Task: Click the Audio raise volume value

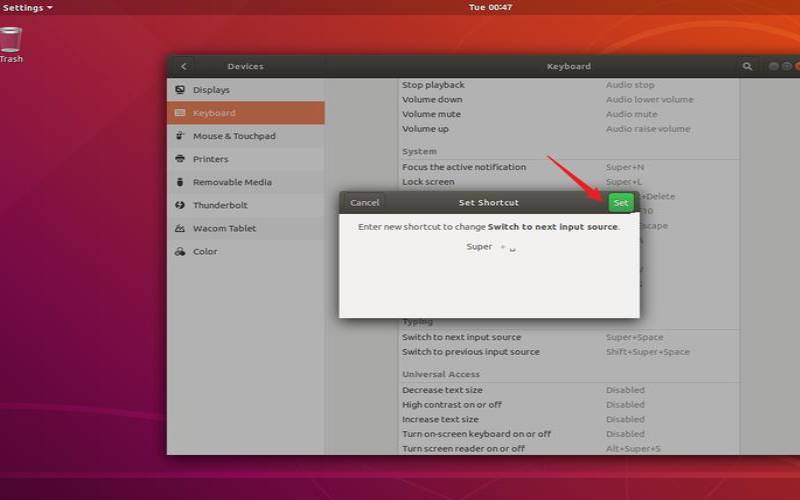Action: pos(648,129)
